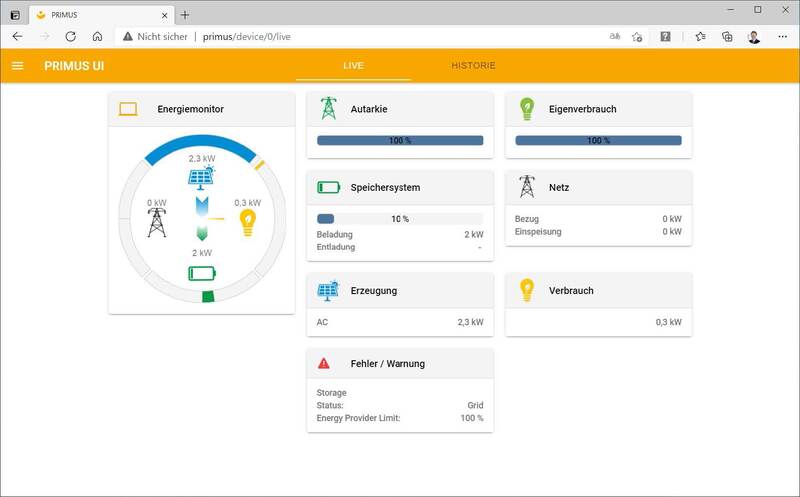Click the Autarkie 100 % progress bar

(399, 141)
